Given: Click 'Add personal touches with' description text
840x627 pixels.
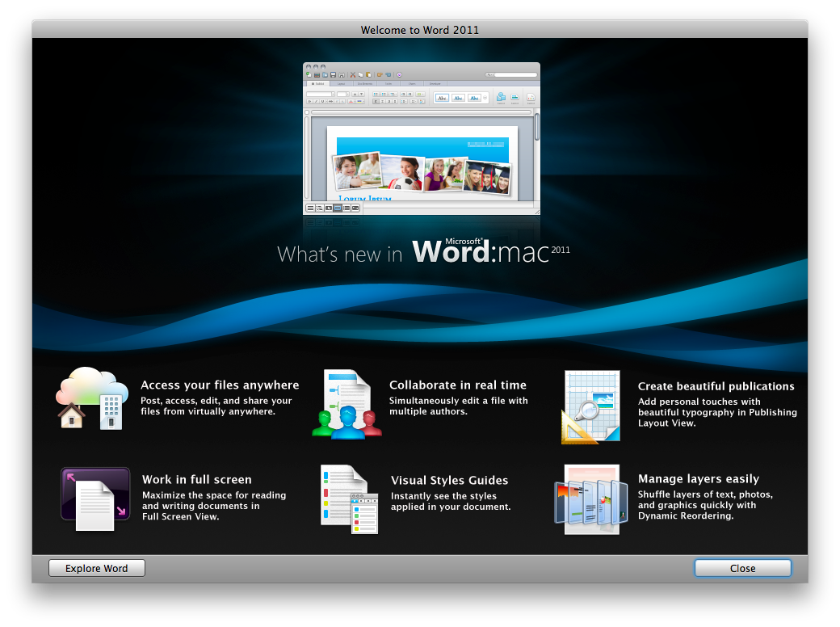Looking at the screenshot, I should tap(717, 412).
